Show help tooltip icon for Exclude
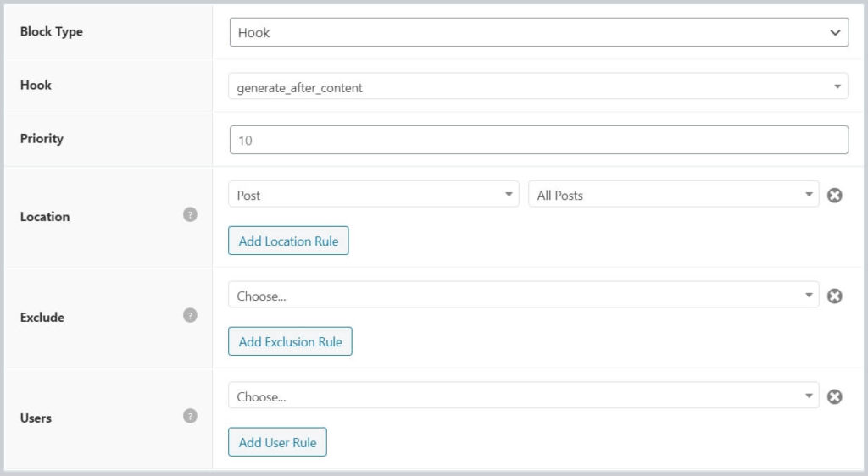Viewport: 868px width, 476px height. (190, 315)
